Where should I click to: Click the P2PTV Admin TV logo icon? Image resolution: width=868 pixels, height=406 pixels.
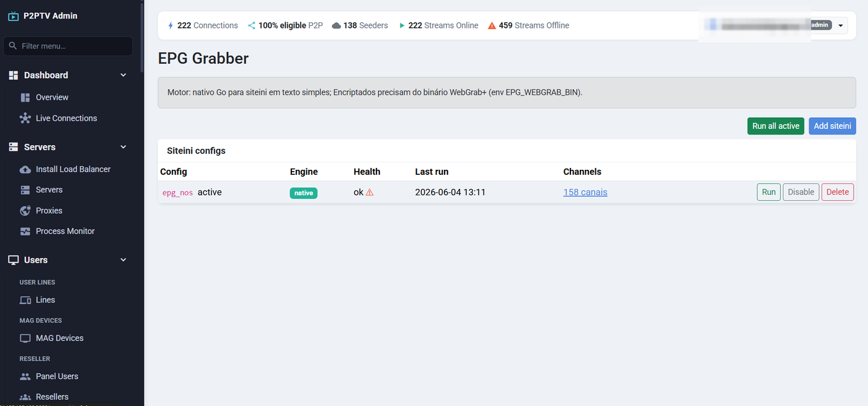pyautogui.click(x=13, y=16)
